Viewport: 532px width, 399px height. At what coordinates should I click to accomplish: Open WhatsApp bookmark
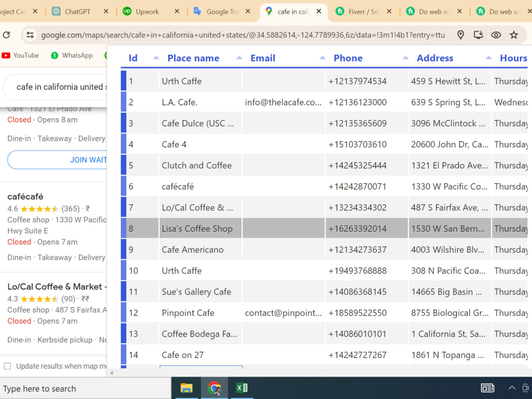(72, 55)
